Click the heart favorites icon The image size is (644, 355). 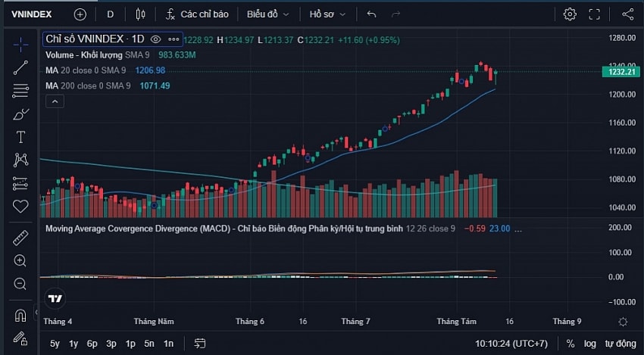pyautogui.click(x=20, y=206)
